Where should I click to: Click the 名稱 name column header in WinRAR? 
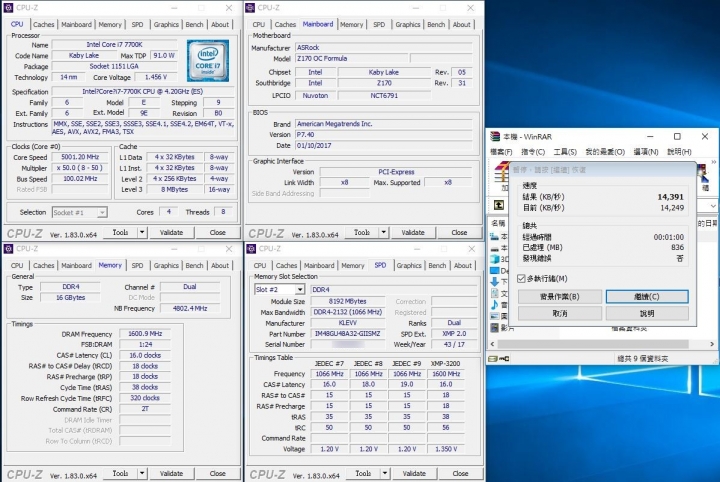[x=499, y=223]
